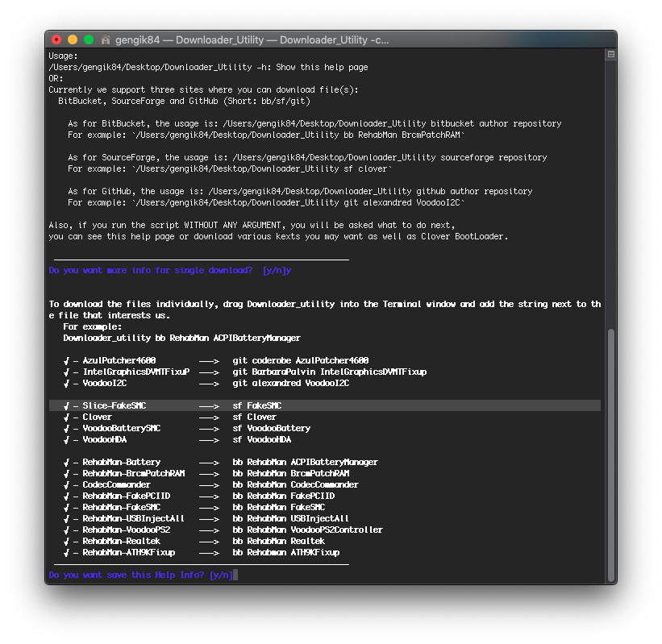662x644 pixels.
Task: Click the 'As for SourceForge' usage line
Action: point(307,157)
